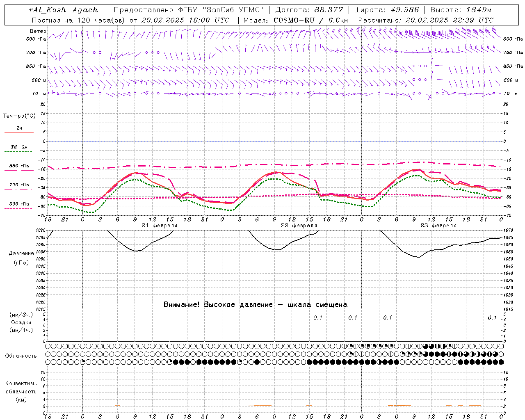Click the longitude value 88.377
The image size is (525, 420).
click(329, 10)
